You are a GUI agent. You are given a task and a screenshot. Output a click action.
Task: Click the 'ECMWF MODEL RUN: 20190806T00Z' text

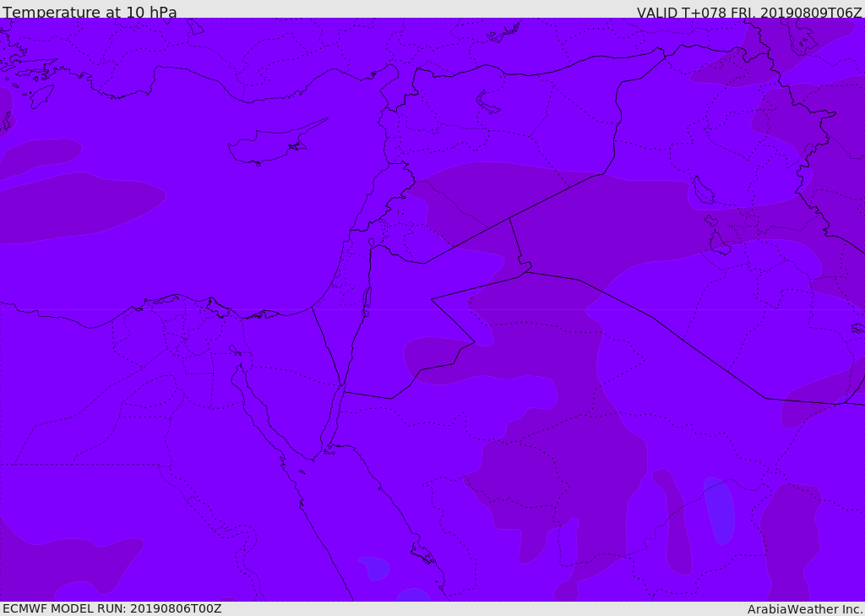(x=112, y=608)
